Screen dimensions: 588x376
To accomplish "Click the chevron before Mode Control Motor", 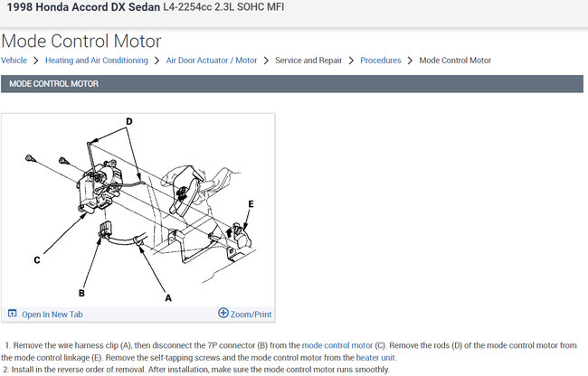I will click(x=410, y=61).
